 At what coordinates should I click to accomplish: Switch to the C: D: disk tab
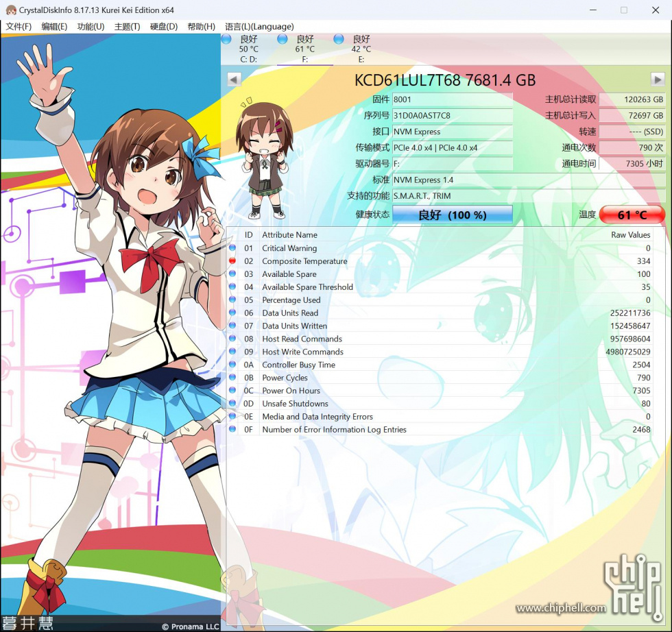tap(248, 49)
